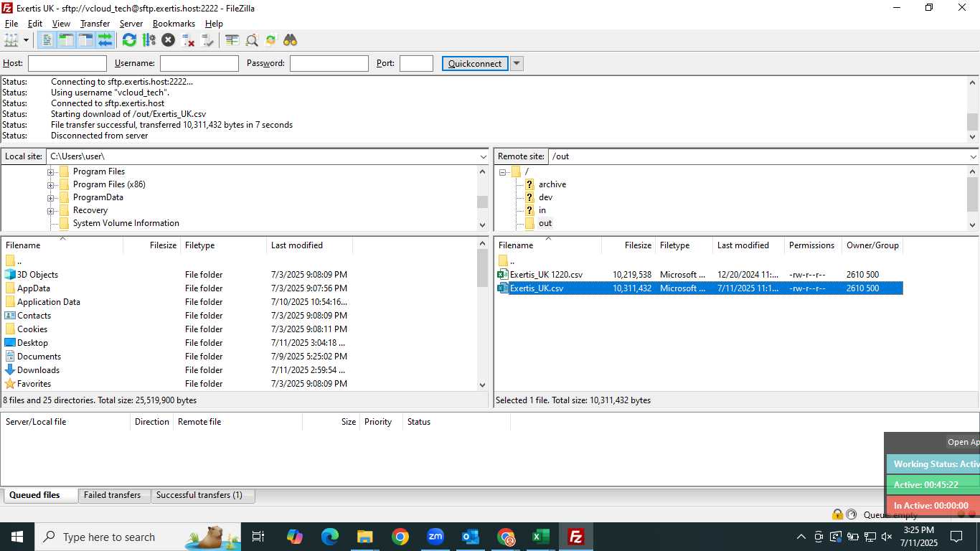Select the Exertis_UK 1220.csv remote file
Viewport: 980px width, 551px height.
(699, 275)
